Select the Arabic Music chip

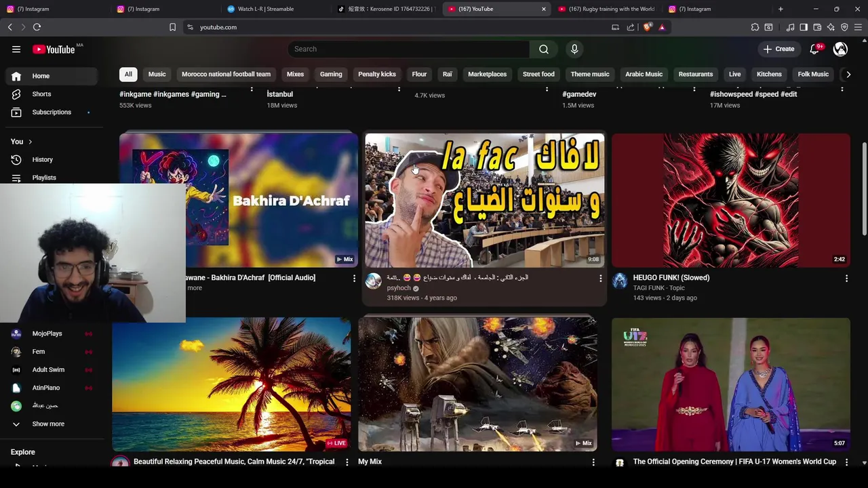(644, 74)
